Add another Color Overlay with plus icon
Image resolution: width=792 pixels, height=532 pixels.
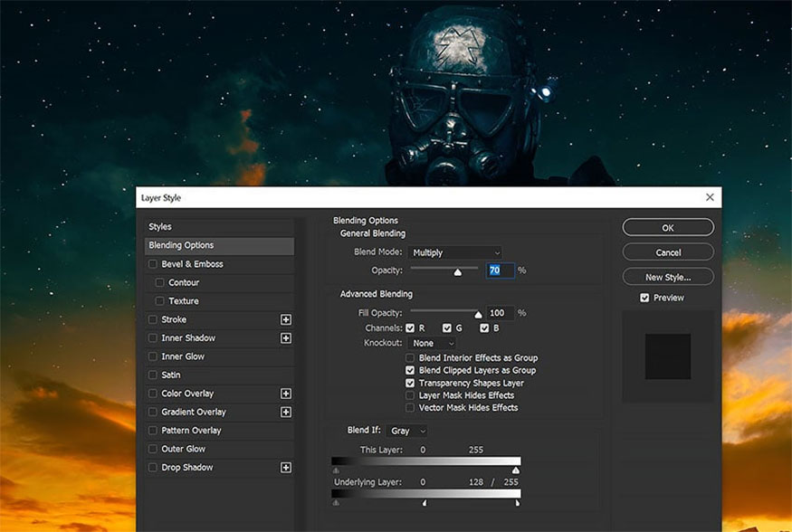(x=286, y=394)
